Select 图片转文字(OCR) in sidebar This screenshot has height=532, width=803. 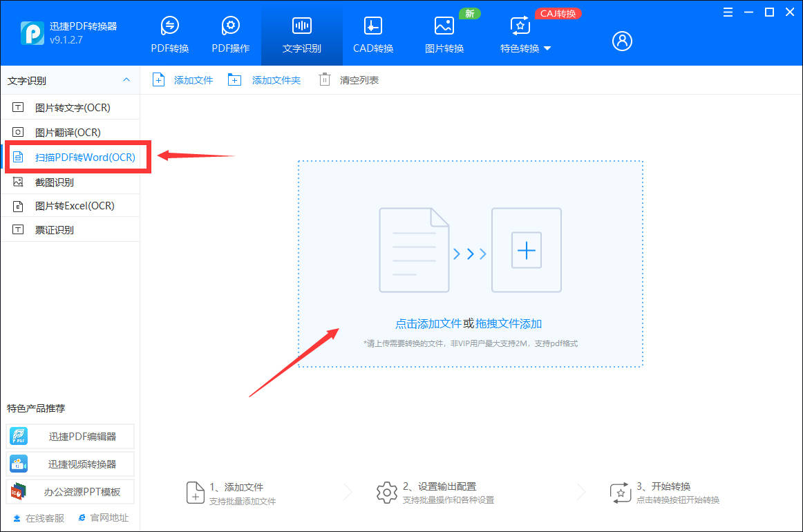pos(73,108)
